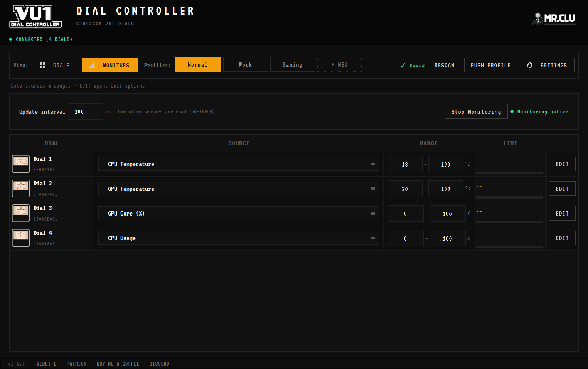
Task: Click the Rescan button
Action: [x=445, y=65]
